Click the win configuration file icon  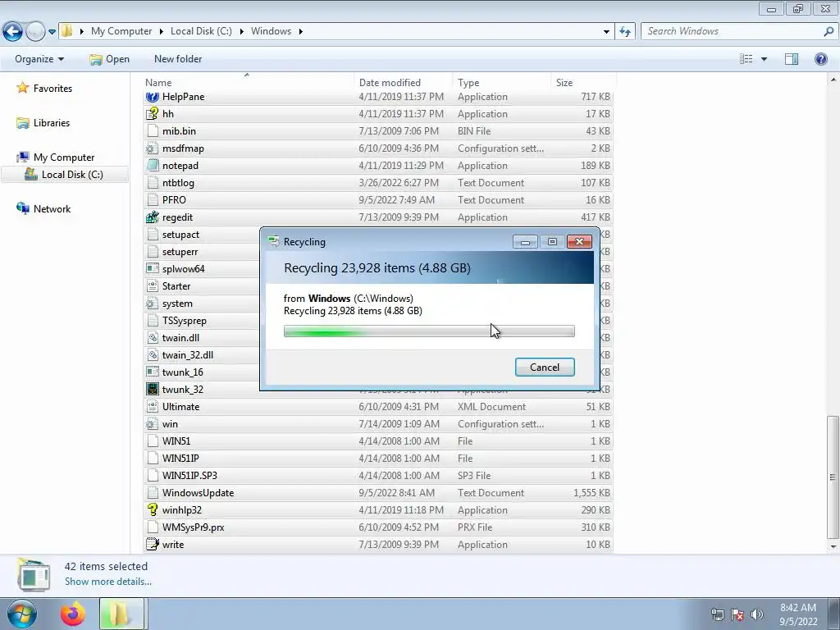[x=152, y=424]
